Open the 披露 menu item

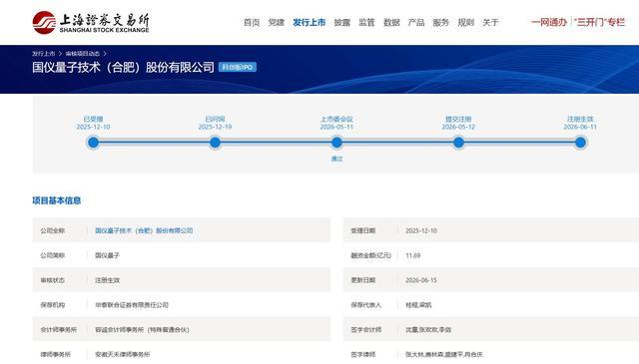pyautogui.click(x=341, y=22)
